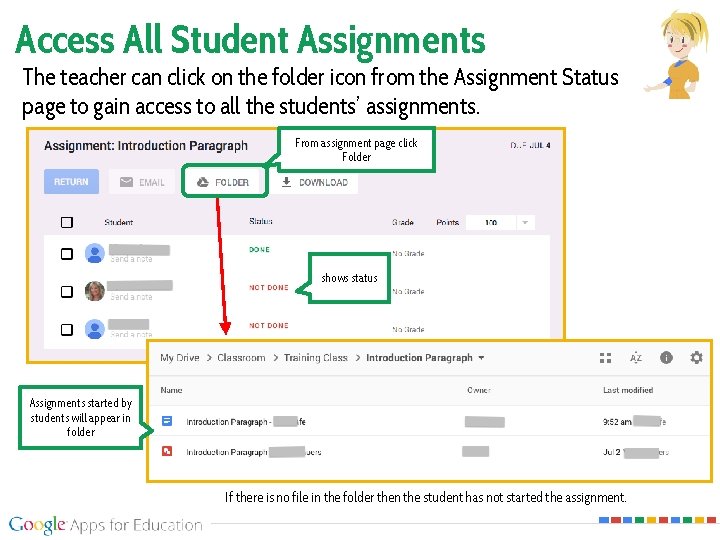Click the Status column header
Viewport: 720px width, 540px height.
(261, 221)
